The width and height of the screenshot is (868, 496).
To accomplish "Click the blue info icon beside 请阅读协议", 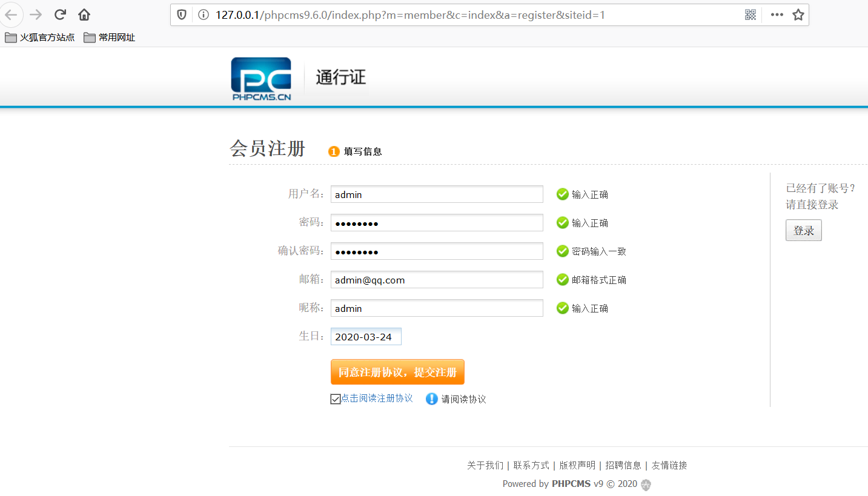I will tap(431, 398).
